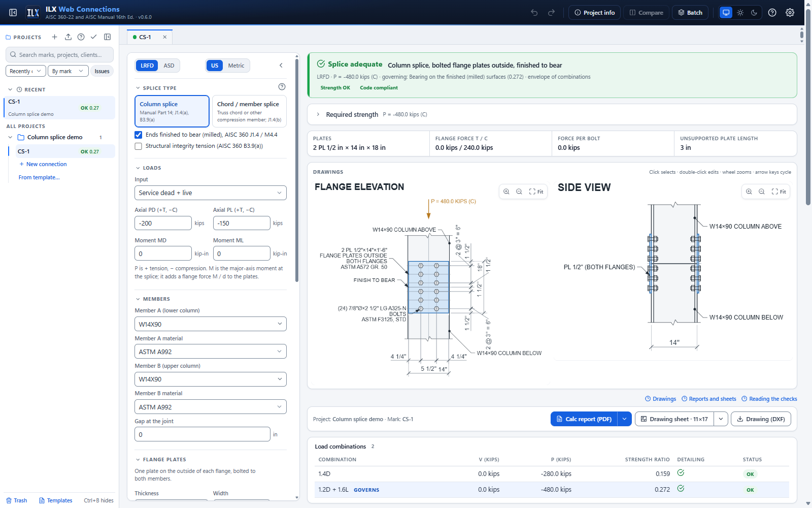812x508 pixels.
Task: Switch units to Metric
Action: (x=236, y=66)
